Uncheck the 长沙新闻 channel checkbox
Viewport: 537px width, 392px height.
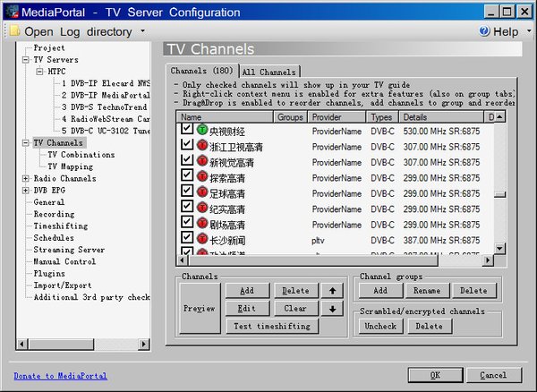(x=187, y=237)
